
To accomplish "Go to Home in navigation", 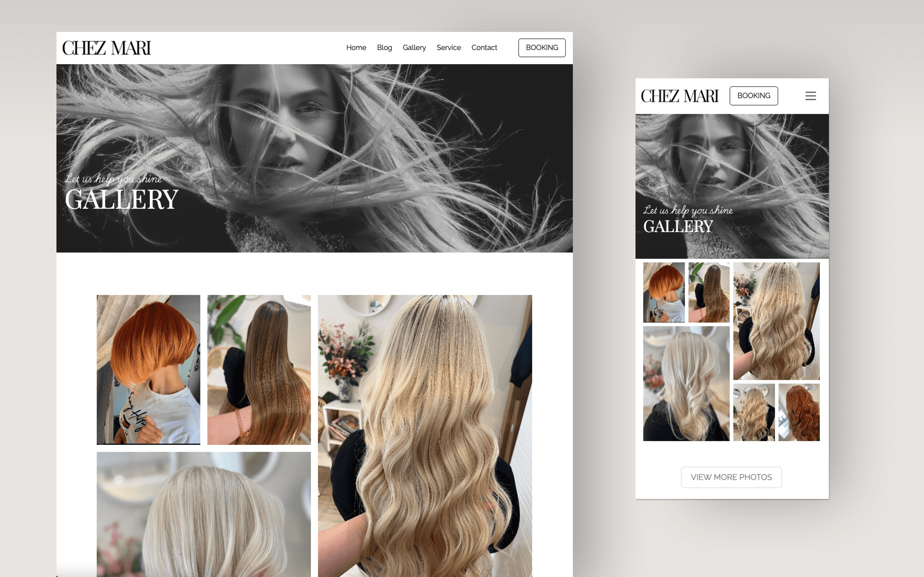I will (x=356, y=48).
